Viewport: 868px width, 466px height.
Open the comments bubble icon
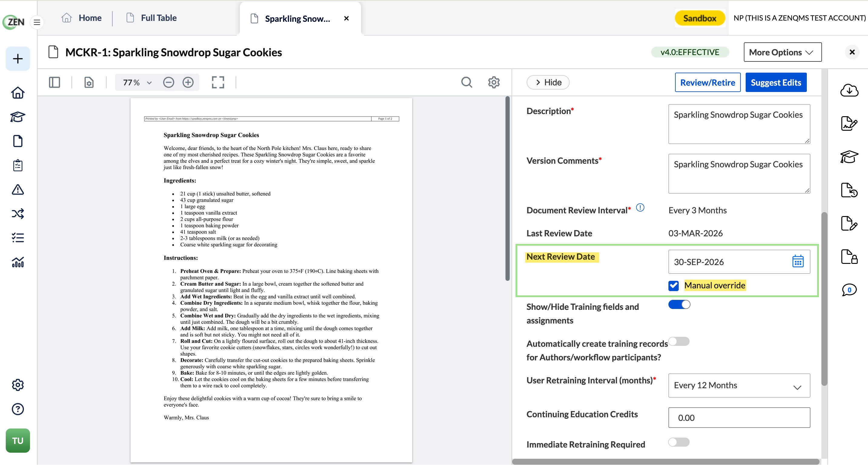(x=849, y=290)
